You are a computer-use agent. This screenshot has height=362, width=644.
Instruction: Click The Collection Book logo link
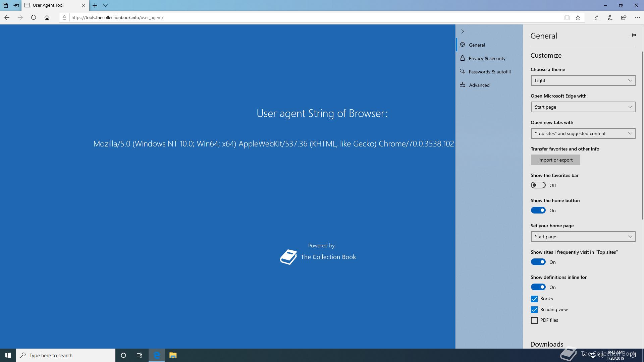[318, 257]
